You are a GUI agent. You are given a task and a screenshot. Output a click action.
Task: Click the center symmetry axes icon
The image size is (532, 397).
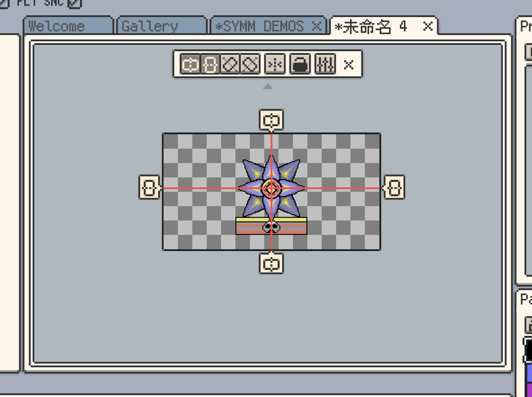[x=274, y=65]
